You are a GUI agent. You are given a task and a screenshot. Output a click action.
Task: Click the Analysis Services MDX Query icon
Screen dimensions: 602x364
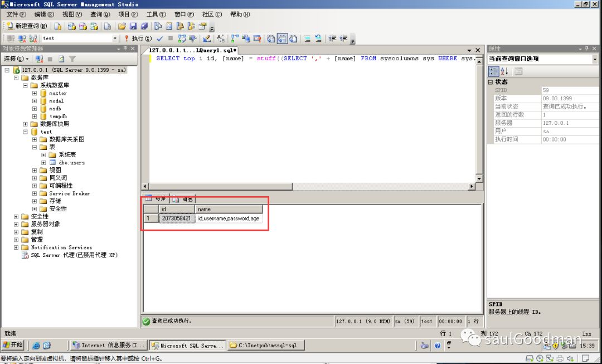click(x=72, y=26)
